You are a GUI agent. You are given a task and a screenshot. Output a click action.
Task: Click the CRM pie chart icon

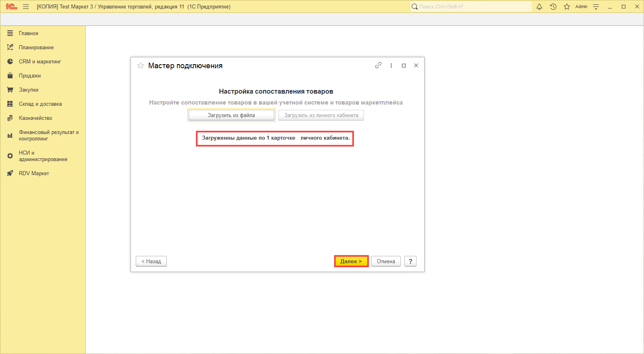(x=10, y=61)
